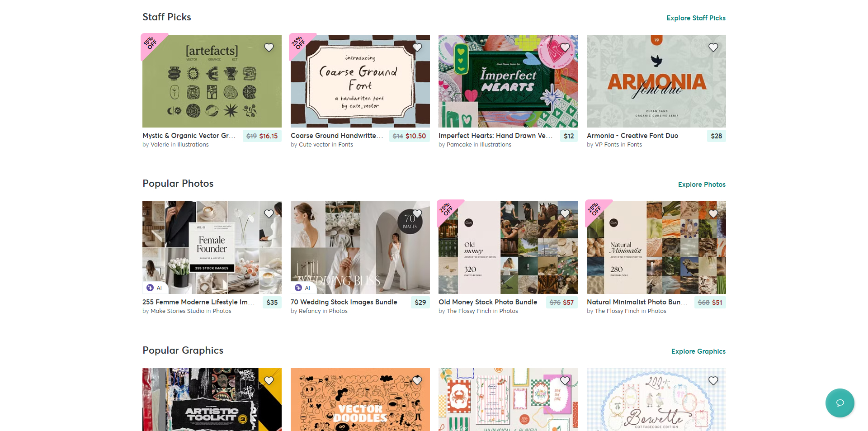
Task: Open the Female Founder photo collage thumbnail
Action: coord(212,248)
